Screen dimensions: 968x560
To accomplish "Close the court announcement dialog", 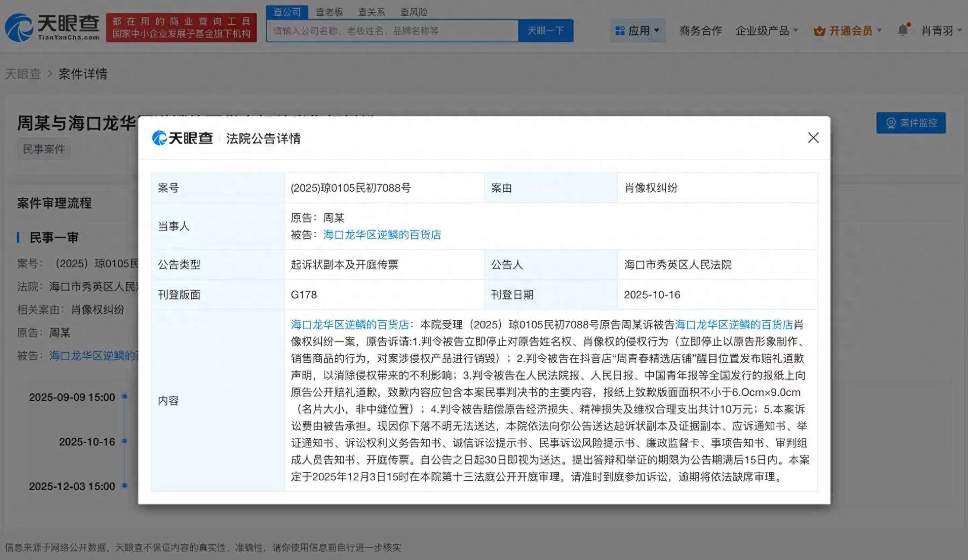I will pyautogui.click(x=813, y=138).
